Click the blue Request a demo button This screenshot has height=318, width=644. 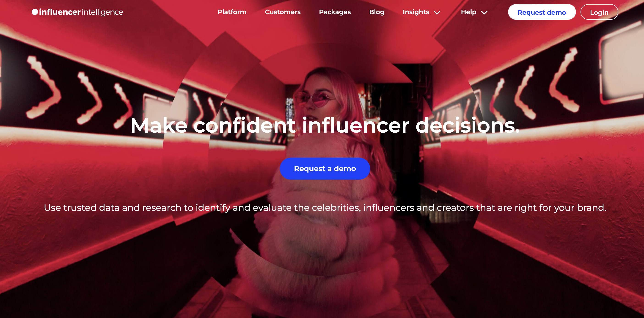pyautogui.click(x=325, y=168)
